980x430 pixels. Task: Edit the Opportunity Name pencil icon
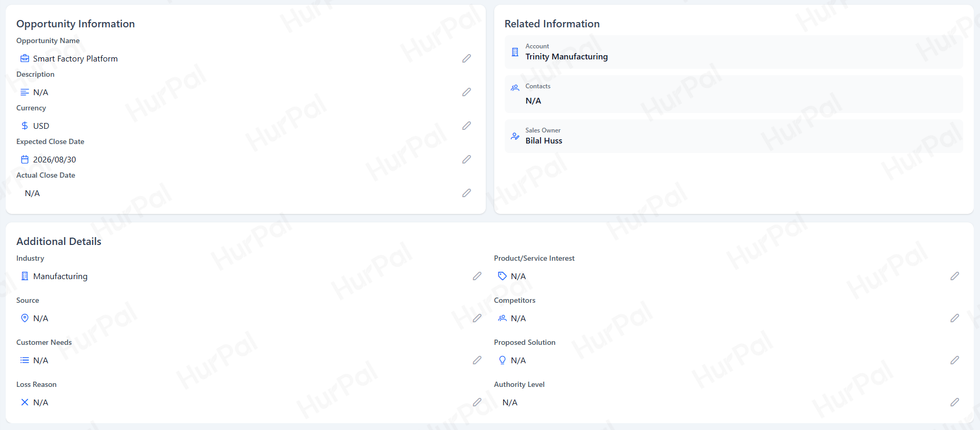(x=466, y=58)
